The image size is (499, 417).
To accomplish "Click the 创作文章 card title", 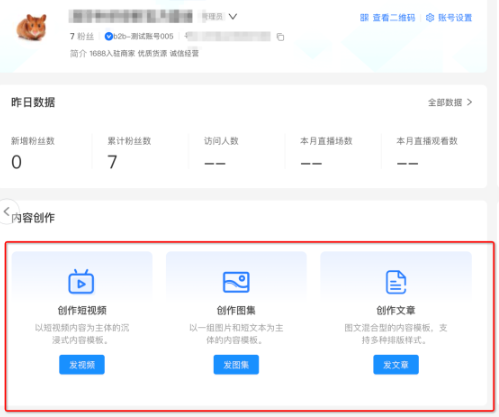I will point(396,310).
